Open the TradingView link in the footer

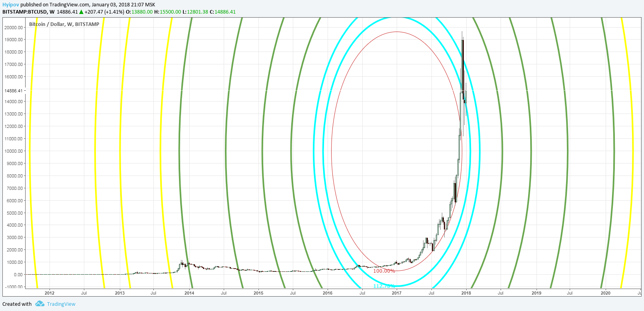pyautogui.click(x=61, y=304)
